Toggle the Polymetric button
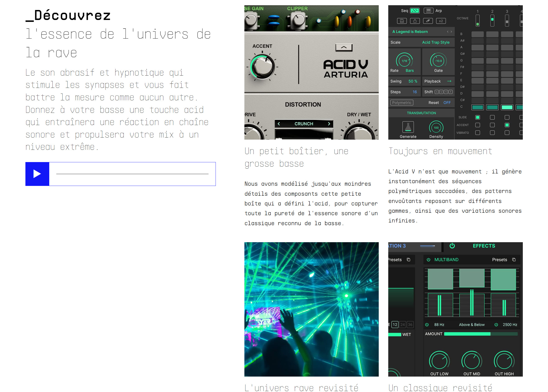The image size is (548, 392). pyautogui.click(x=402, y=103)
